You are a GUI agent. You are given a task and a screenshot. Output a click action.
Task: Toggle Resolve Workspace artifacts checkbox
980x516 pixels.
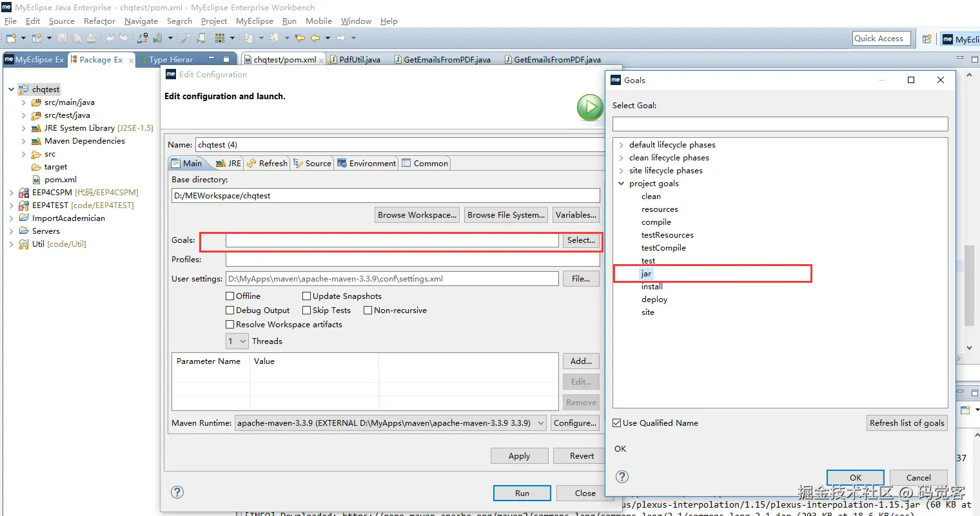[230, 325]
